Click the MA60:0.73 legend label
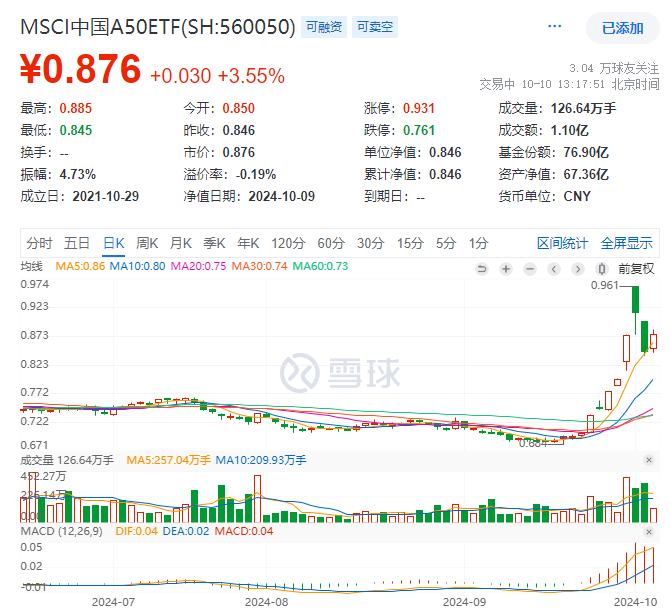 320,266
